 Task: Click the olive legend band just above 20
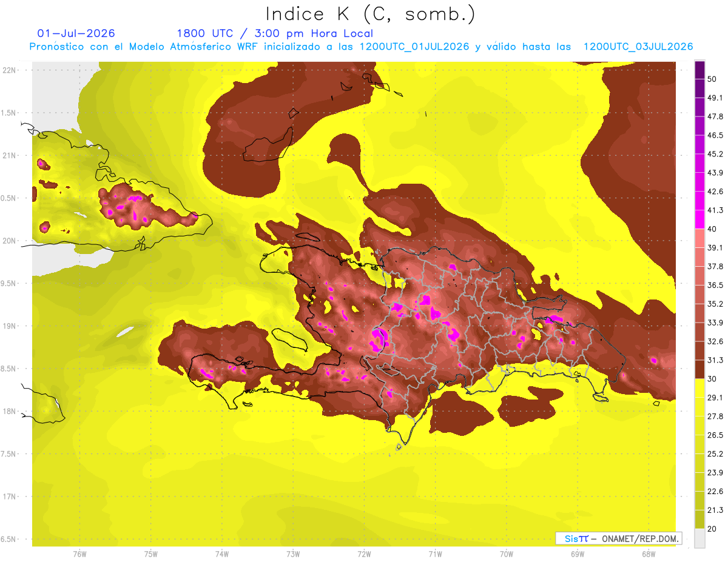pyautogui.click(x=699, y=519)
